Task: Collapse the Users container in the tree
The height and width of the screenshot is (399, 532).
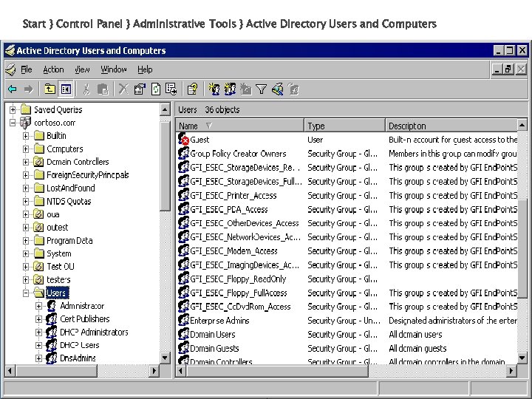Action: (x=26, y=293)
